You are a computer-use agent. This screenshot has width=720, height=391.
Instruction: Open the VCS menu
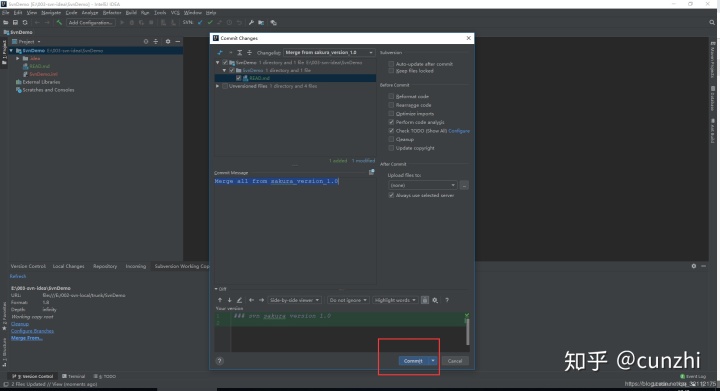coord(175,13)
